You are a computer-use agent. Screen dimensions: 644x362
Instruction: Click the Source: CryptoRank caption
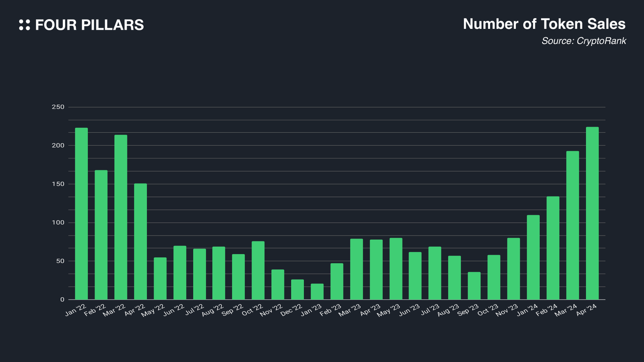point(584,41)
